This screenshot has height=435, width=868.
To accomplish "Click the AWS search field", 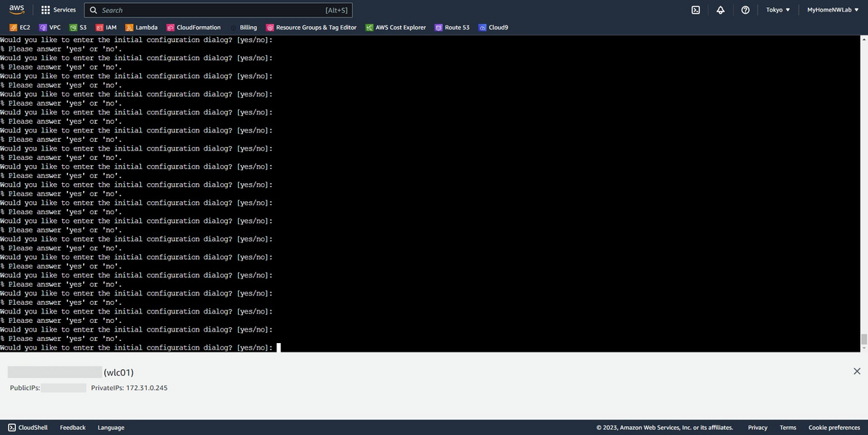I will click(218, 10).
